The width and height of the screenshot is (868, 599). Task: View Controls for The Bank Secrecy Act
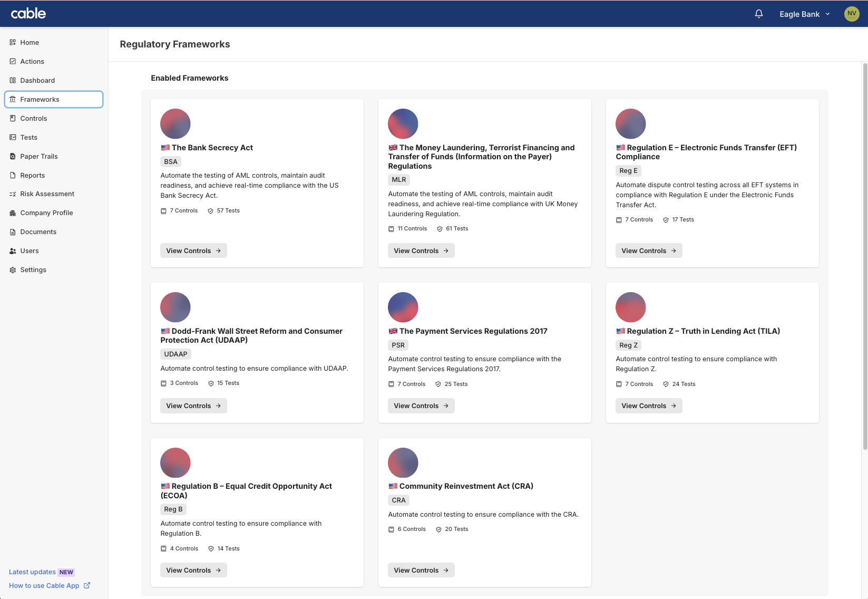coord(193,251)
